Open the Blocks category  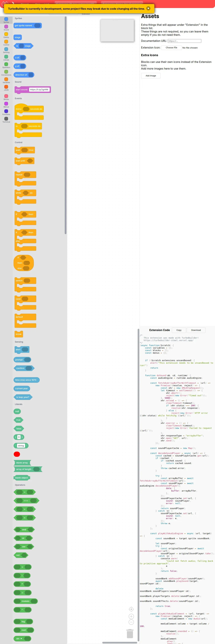6,97
